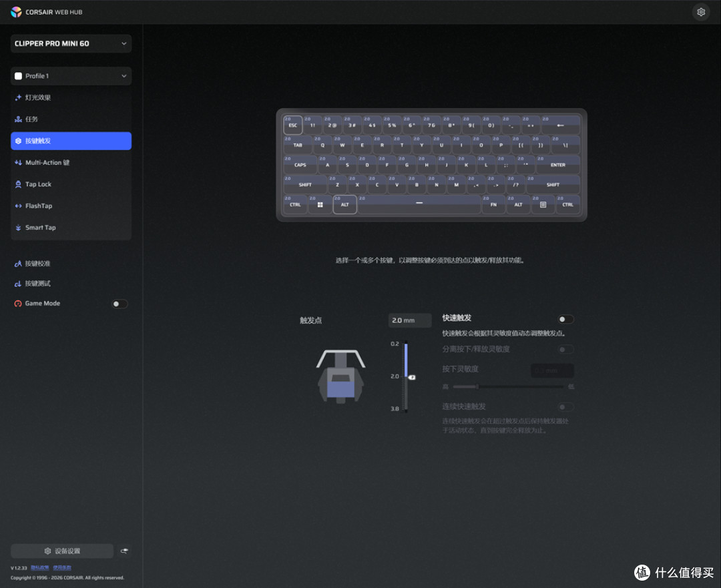721x588 pixels.
Task: Click the cable icon beside 设备设置
Action: (x=124, y=551)
